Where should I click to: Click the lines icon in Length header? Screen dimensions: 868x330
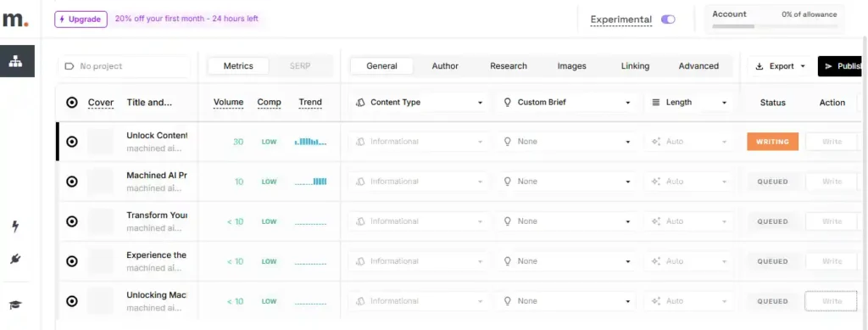click(x=656, y=103)
